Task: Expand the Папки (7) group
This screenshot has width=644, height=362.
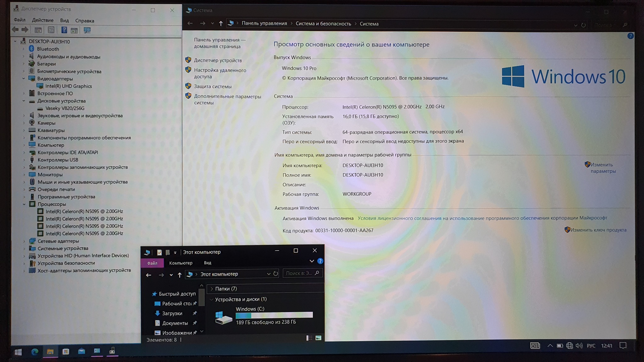Action: point(212,289)
